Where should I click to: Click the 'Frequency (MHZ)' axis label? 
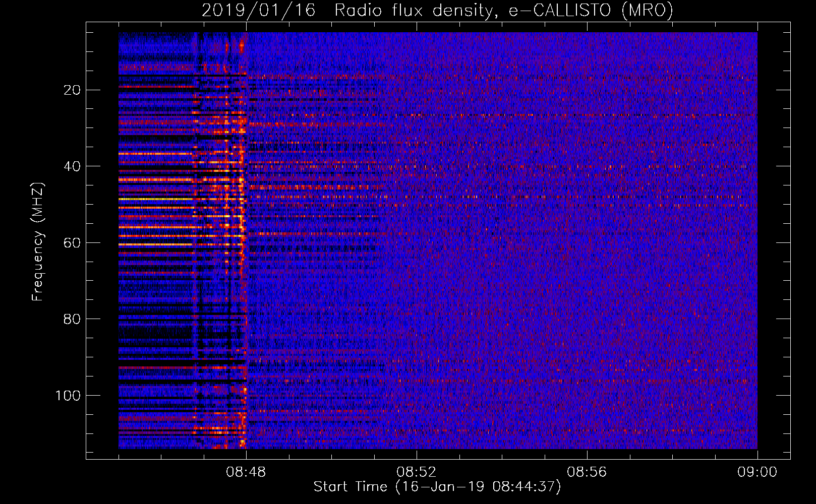pos(38,242)
